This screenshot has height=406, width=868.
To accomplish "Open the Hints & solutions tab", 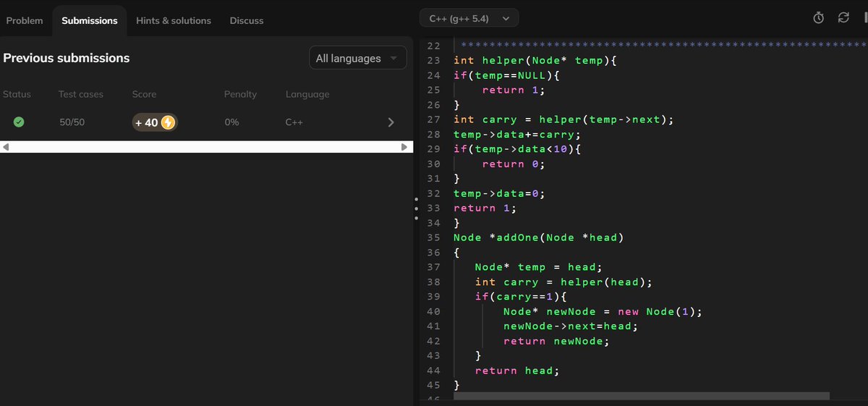I will pyautogui.click(x=174, y=20).
